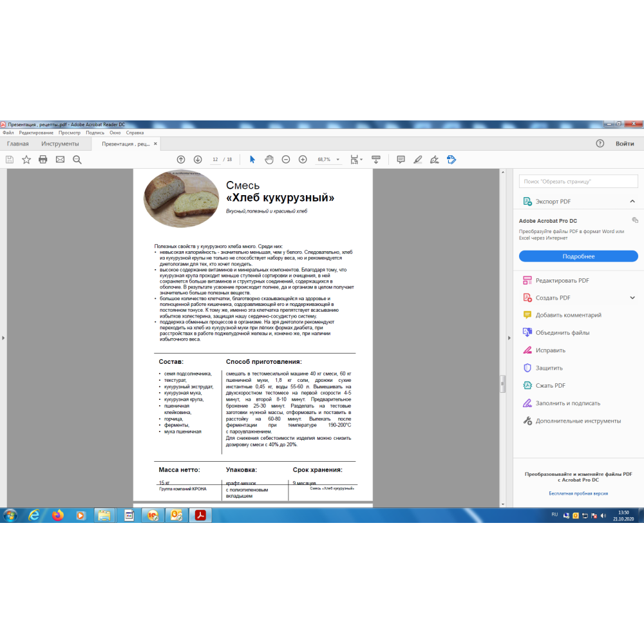Click the tools search field
The image size is (644, 644).
(578, 182)
